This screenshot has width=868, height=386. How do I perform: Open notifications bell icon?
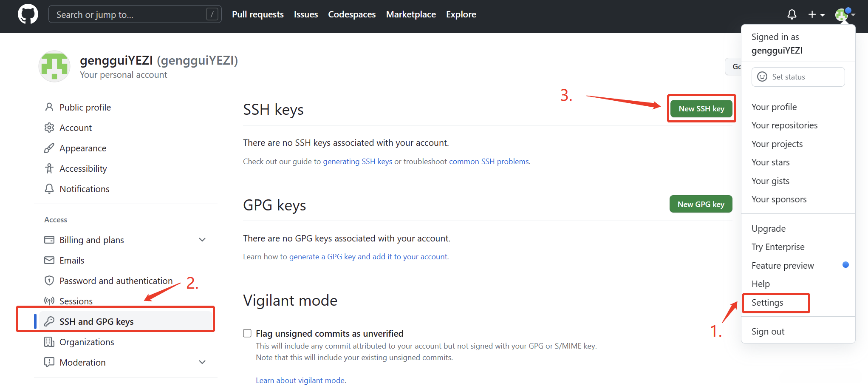coord(792,14)
